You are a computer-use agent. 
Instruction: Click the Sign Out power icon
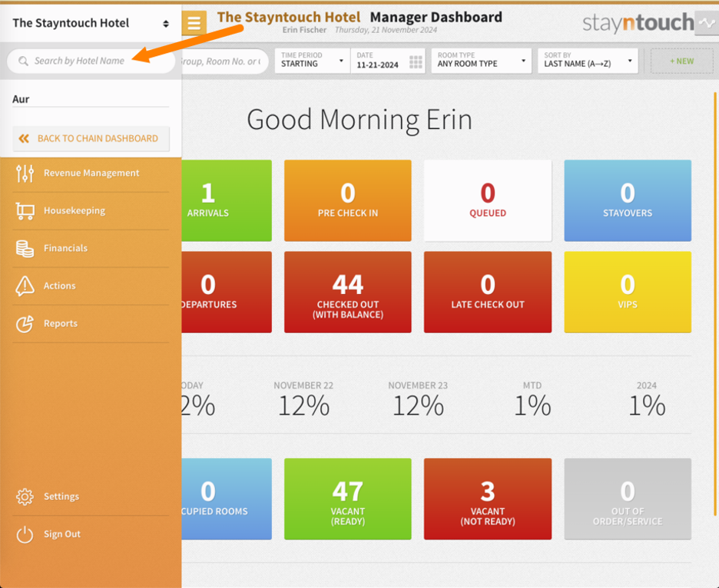point(25,534)
